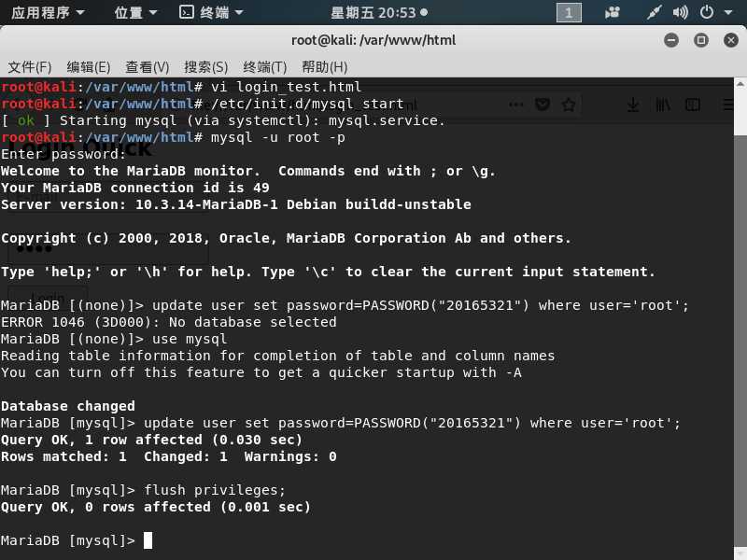This screenshot has height=560, width=747.
Task: Click the terminal icon beside 终端
Action: pos(186,12)
